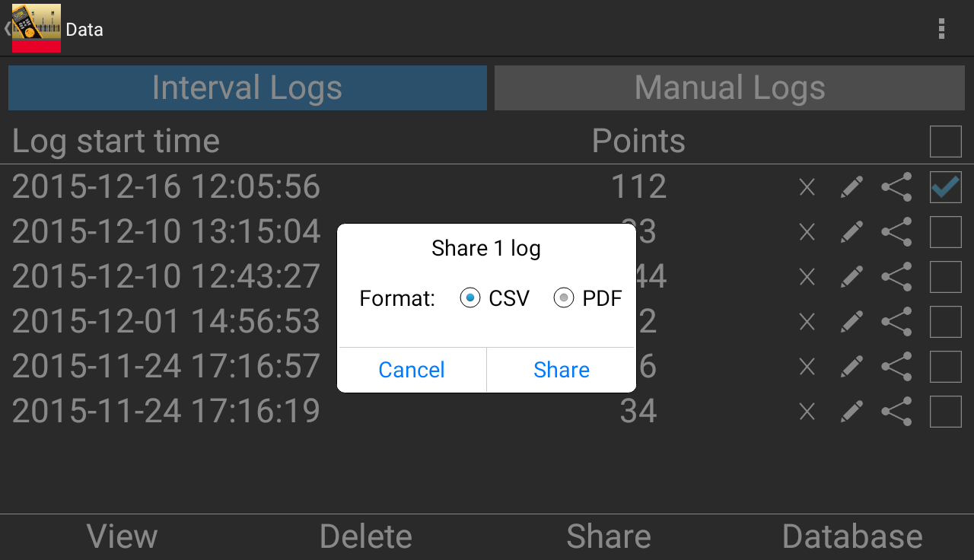Edit the 2015-11-24 17:16:57 log with pencil
This screenshot has height=560, width=974.
pyautogui.click(x=851, y=367)
